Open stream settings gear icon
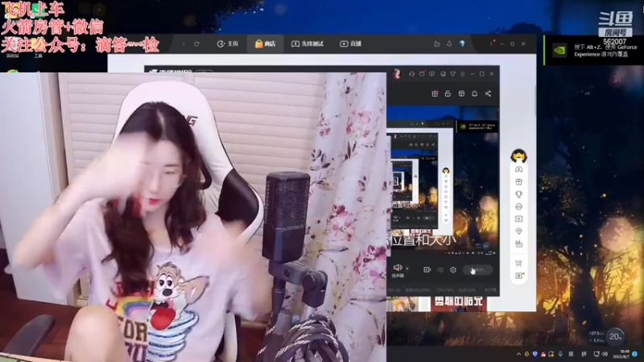644x362 pixels. tap(453, 269)
